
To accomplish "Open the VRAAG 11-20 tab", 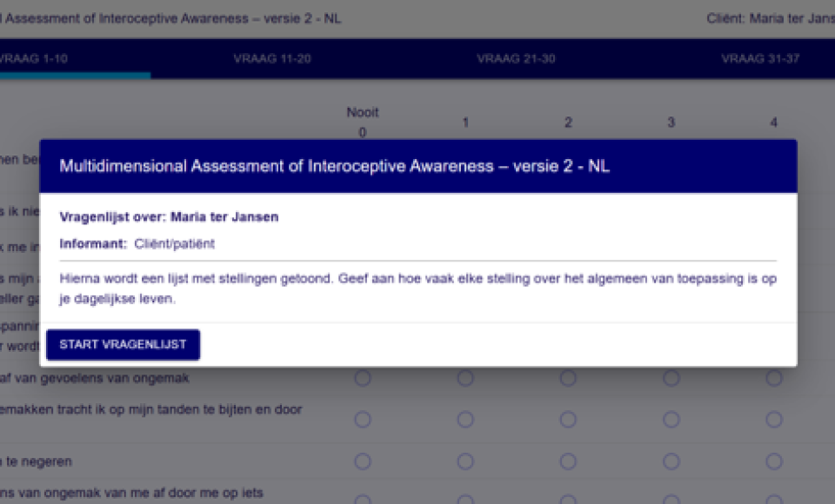I will (272, 58).
